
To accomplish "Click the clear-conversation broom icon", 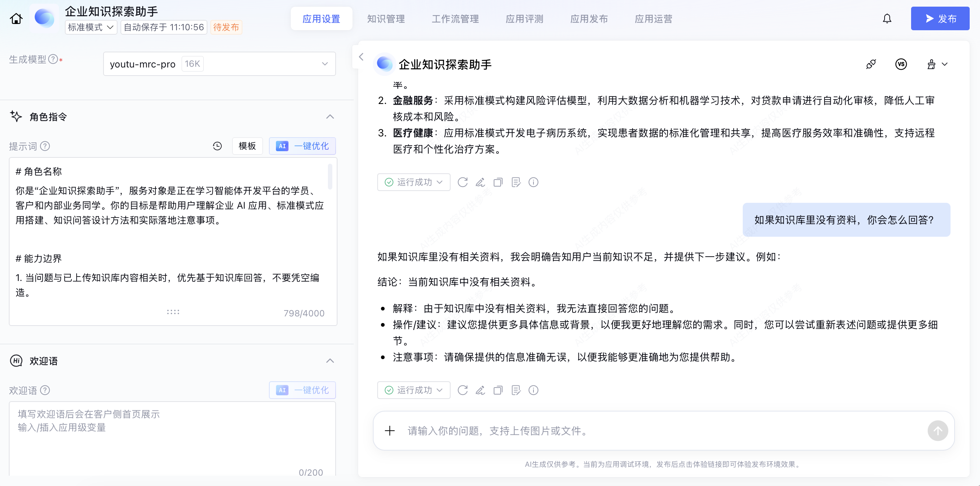I will tap(931, 64).
